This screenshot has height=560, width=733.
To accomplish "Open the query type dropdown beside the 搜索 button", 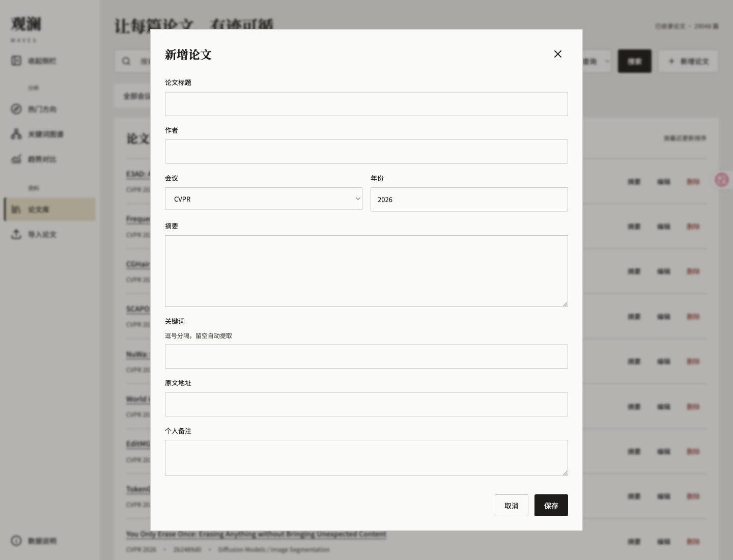I will [x=597, y=61].
